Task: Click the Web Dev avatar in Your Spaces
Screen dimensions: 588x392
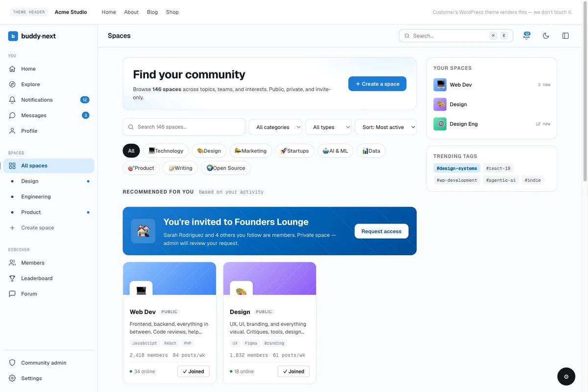Action: pyautogui.click(x=440, y=85)
